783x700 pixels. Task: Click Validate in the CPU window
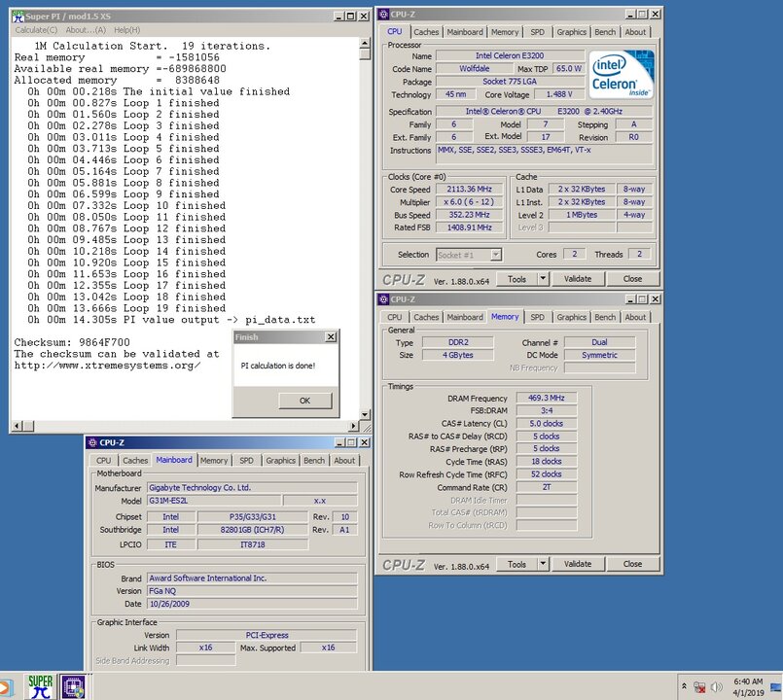point(578,279)
